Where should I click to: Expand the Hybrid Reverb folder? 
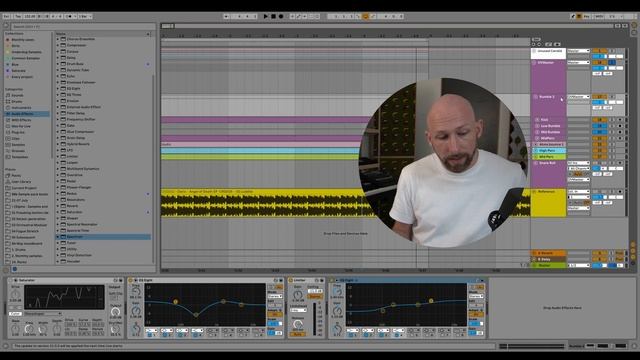58,144
